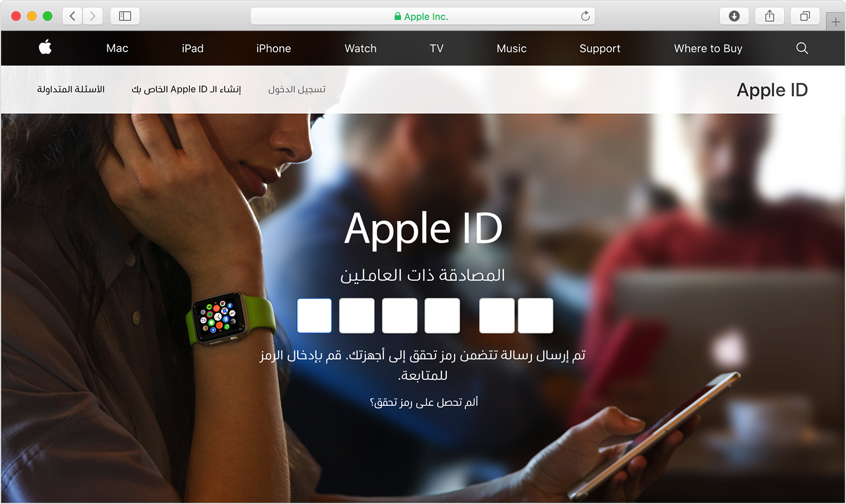This screenshot has width=846, height=504.
Task: Open the search magnifier icon
Action: 802,48
